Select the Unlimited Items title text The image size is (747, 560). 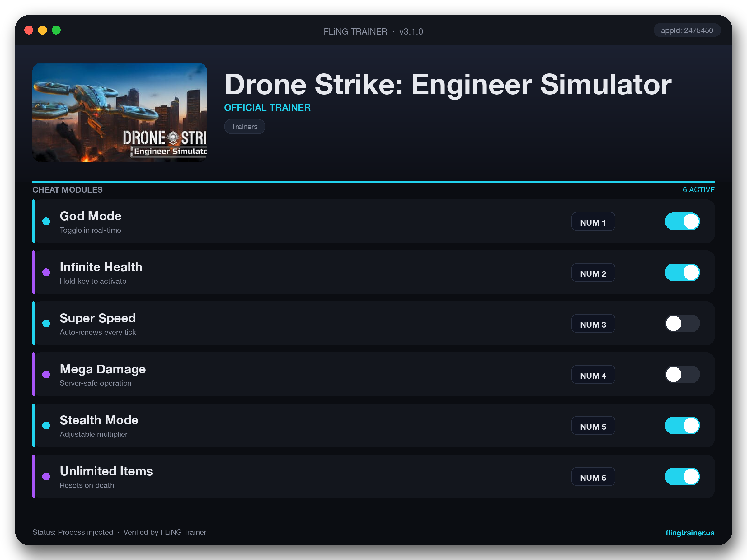(106, 471)
